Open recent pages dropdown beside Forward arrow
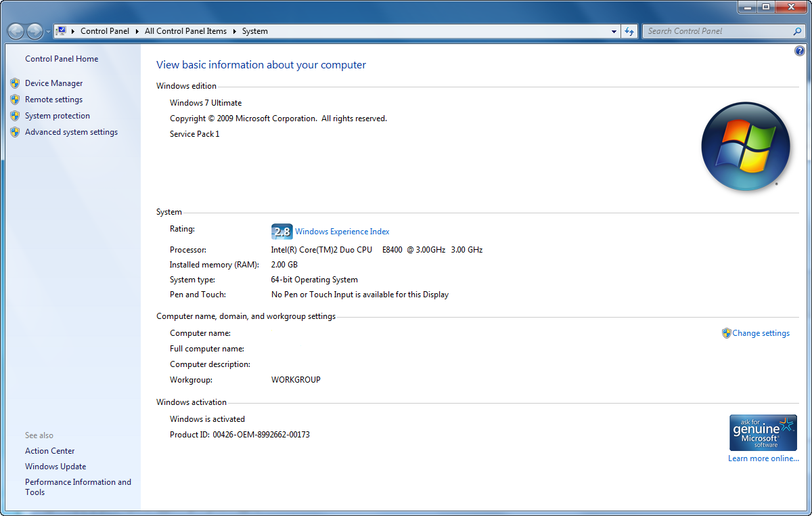This screenshot has width=812, height=516. point(48,32)
